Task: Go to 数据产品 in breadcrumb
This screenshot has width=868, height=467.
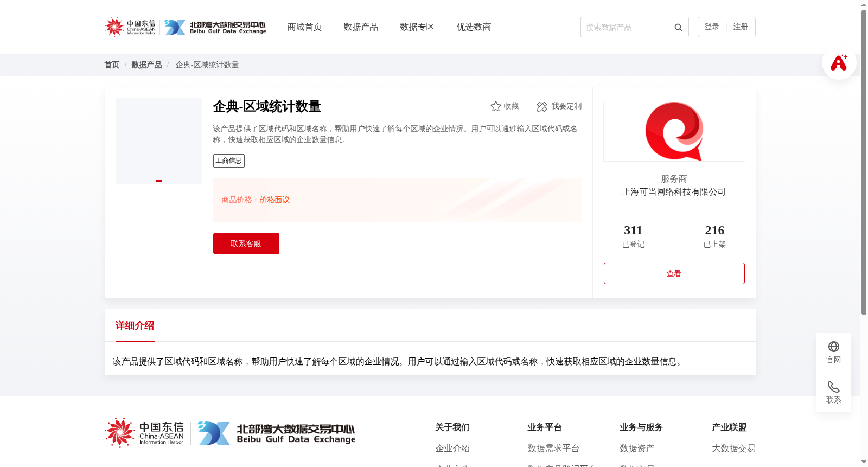Action: [146, 65]
